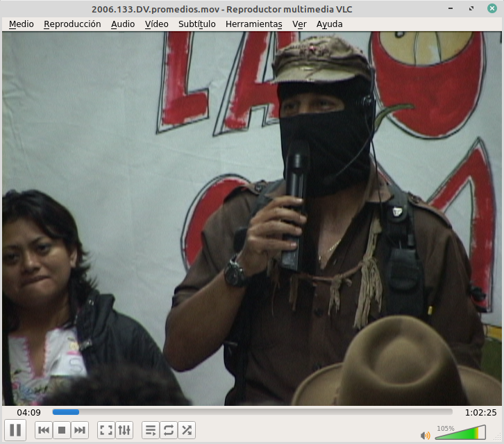
Task: Toggle fullscreen video mode
Action: coord(106,430)
